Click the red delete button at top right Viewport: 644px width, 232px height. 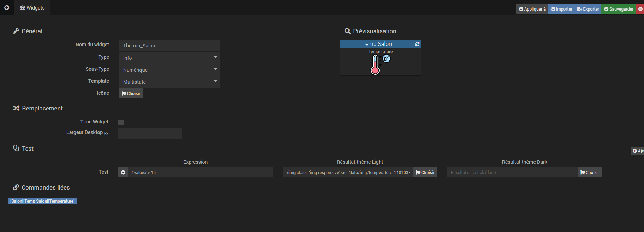point(640,9)
